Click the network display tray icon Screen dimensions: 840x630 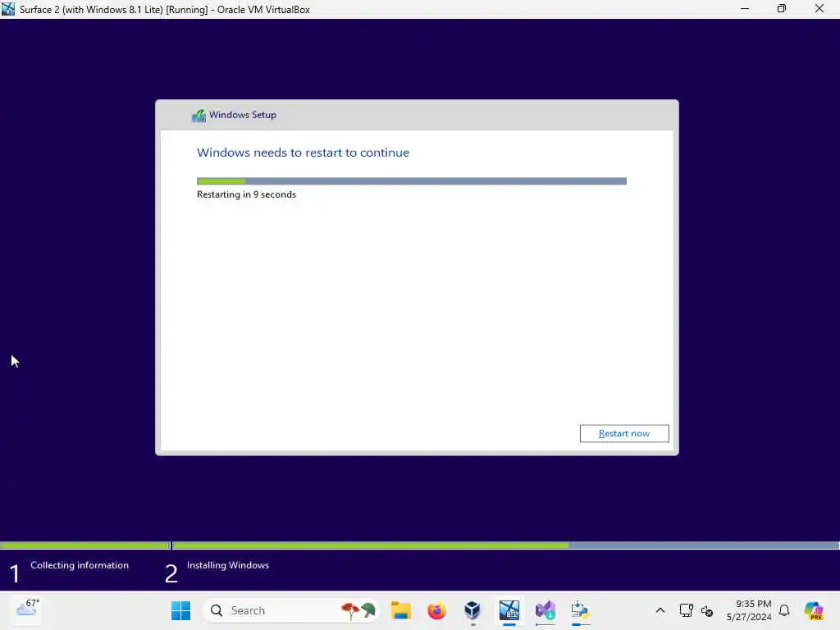click(x=687, y=610)
